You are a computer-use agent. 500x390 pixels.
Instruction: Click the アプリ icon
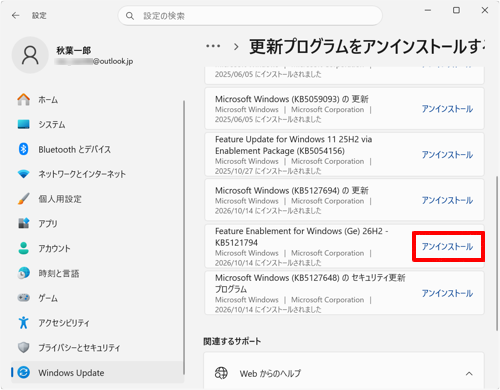(x=23, y=223)
